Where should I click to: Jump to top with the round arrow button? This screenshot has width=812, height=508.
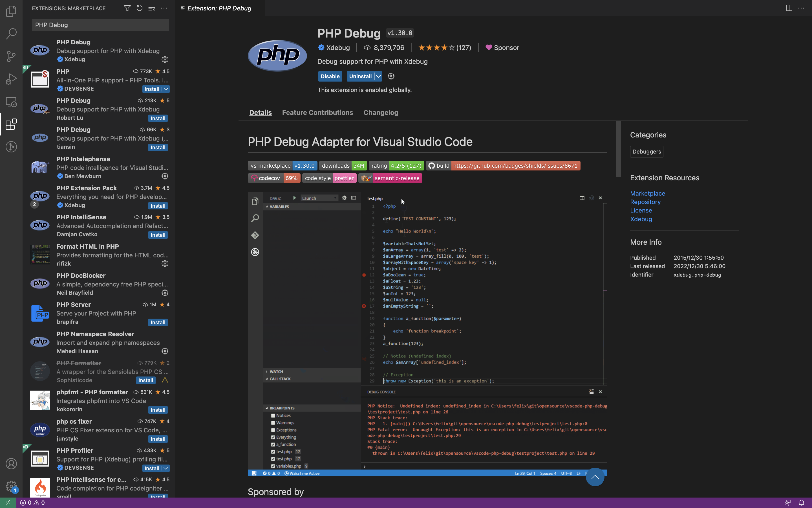click(595, 477)
